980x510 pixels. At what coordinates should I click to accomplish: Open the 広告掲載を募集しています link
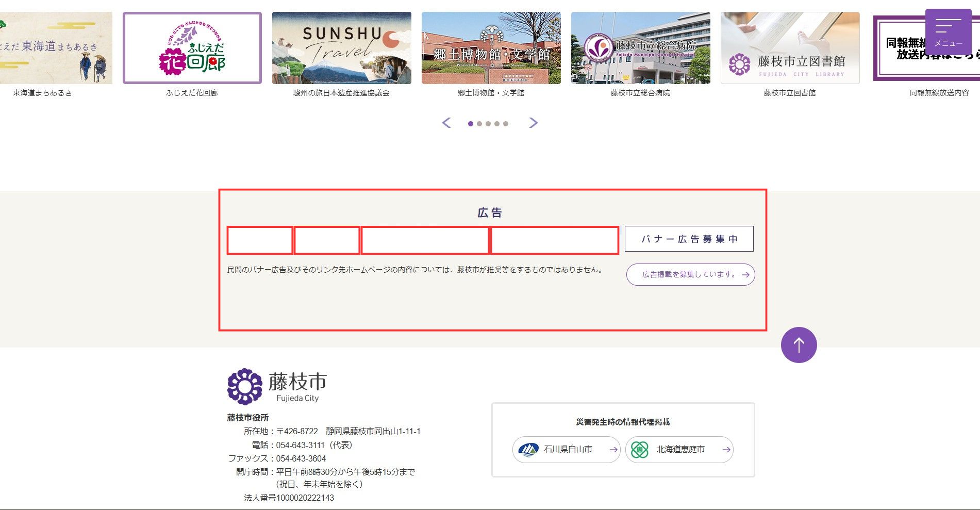click(691, 274)
